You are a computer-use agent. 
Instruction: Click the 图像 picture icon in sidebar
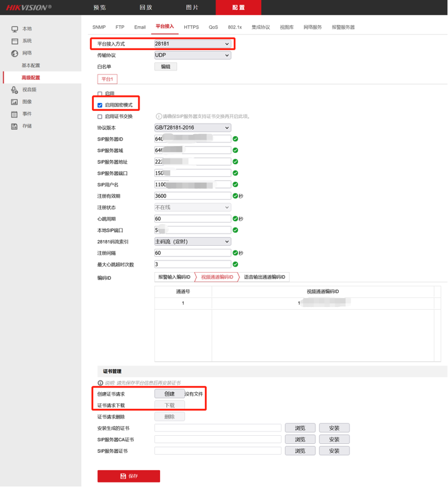pyautogui.click(x=15, y=102)
